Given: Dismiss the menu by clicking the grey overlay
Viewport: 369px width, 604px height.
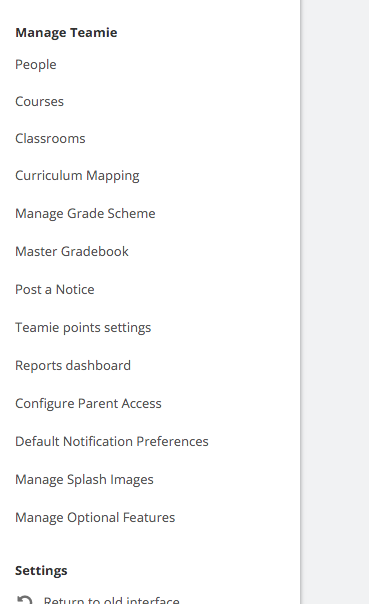Looking at the screenshot, I should click(336, 302).
